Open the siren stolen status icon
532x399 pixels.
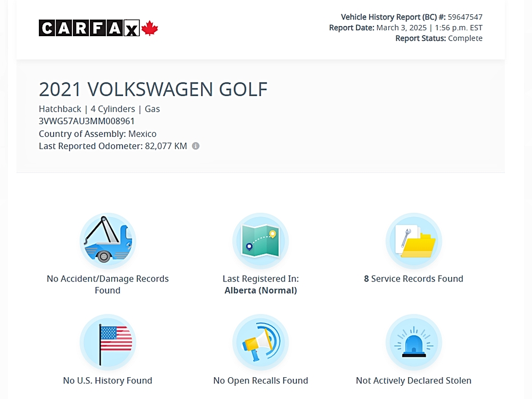pos(413,342)
